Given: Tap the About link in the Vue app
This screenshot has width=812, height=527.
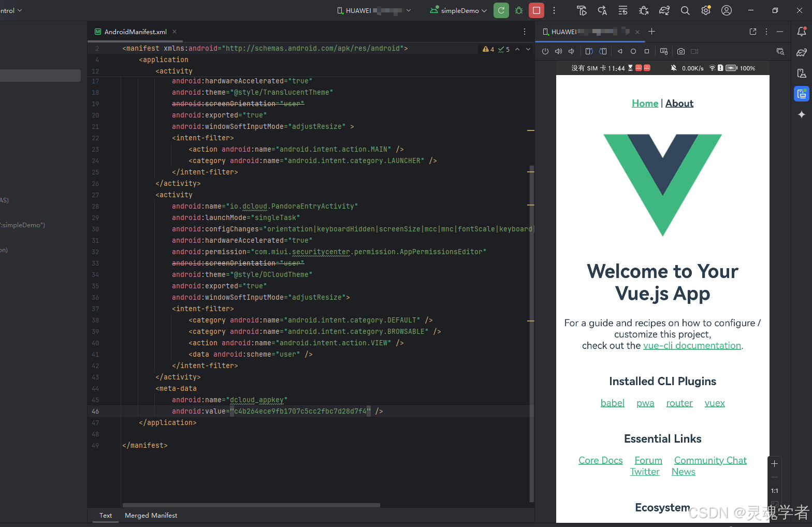Looking at the screenshot, I should coord(679,103).
